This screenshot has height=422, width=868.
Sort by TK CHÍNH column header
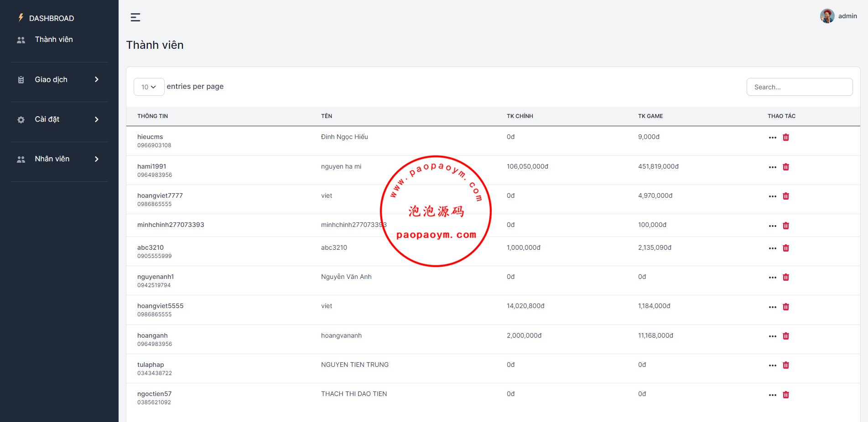coord(520,116)
